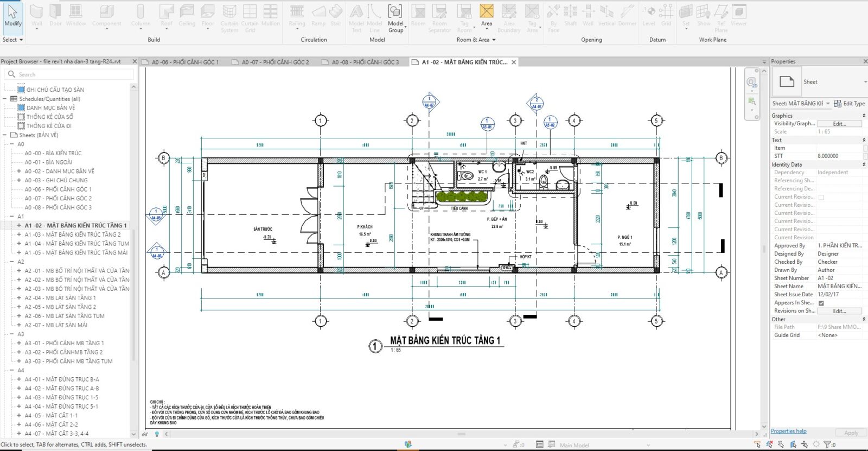Click the Railing tool icon
The image size is (868, 451).
pyautogui.click(x=297, y=11)
